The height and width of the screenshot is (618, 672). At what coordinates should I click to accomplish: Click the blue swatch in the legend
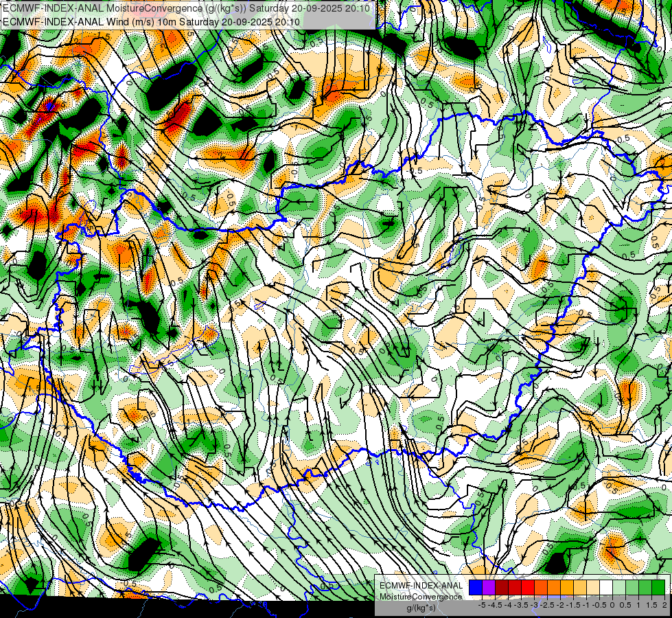coord(476,588)
